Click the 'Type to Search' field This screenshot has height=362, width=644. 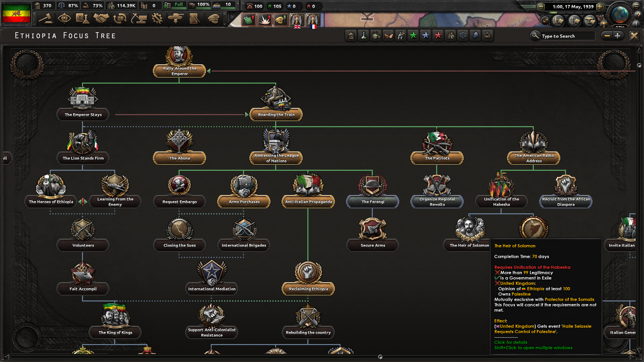567,36
